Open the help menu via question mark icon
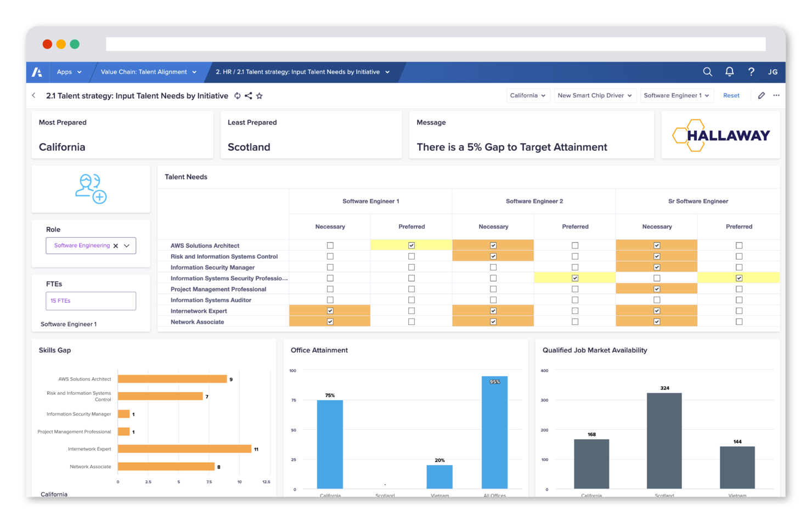 751,72
